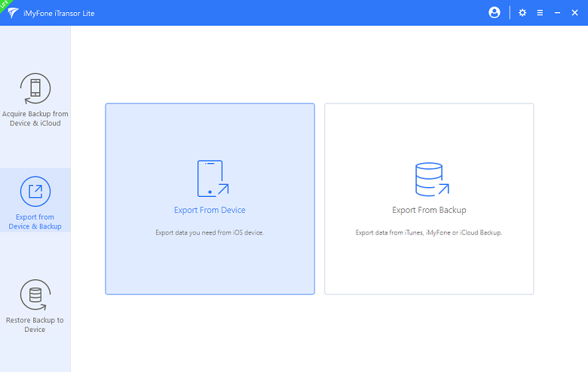Image resolution: width=588 pixels, height=372 pixels.
Task: Click the iTunes, iMyFone or iCloud Backup description
Action: tap(429, 232)
